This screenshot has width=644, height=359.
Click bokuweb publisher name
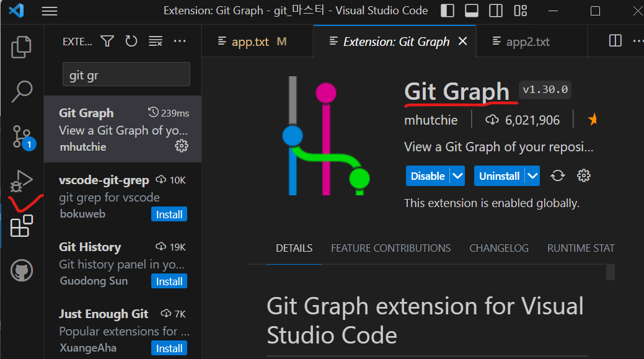pos(82,214)
